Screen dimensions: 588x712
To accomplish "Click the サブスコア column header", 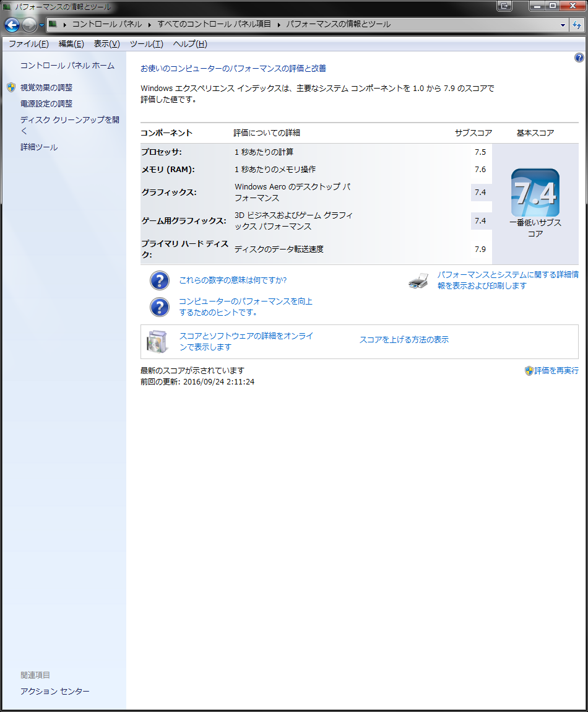I will coord(473,133).
